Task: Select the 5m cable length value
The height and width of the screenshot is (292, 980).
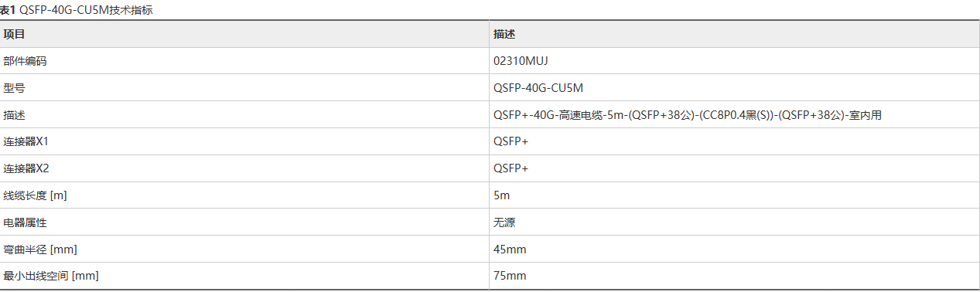Action: coord(501,195)
